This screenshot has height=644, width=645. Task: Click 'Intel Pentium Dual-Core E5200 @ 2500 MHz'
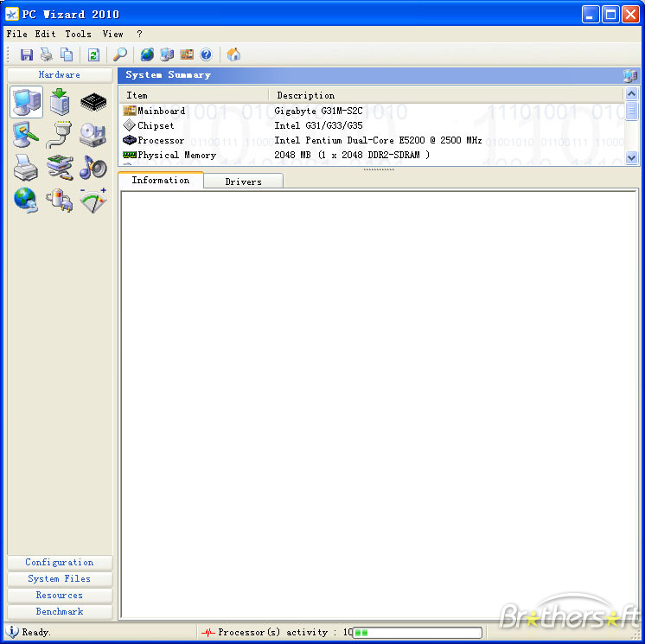[378, 140]
